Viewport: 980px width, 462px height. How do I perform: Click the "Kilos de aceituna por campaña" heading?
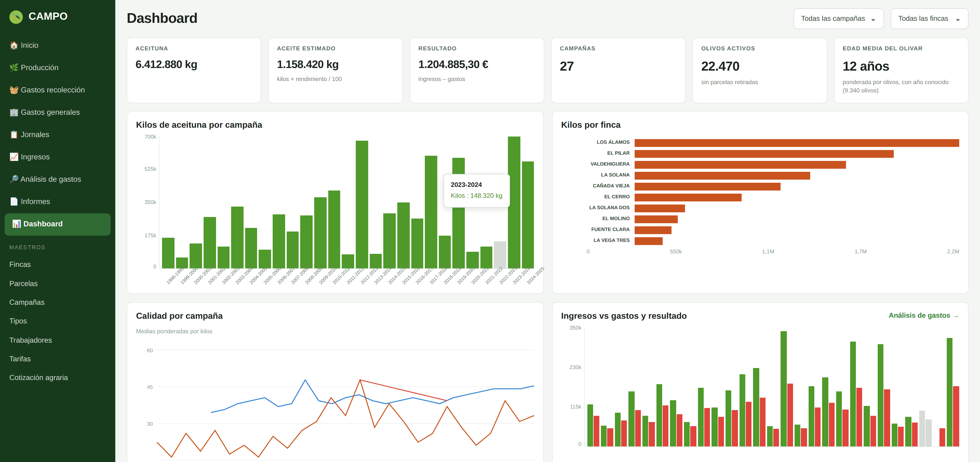pos(199,125)
